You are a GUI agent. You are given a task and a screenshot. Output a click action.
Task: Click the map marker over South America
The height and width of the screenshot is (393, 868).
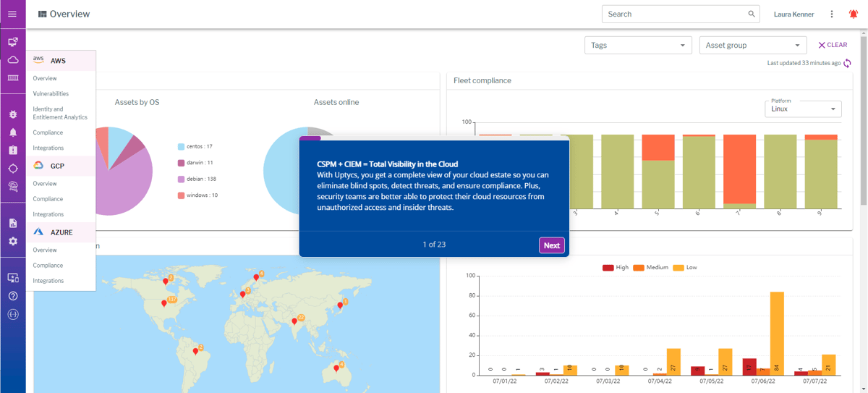click(x=195, y=352)
